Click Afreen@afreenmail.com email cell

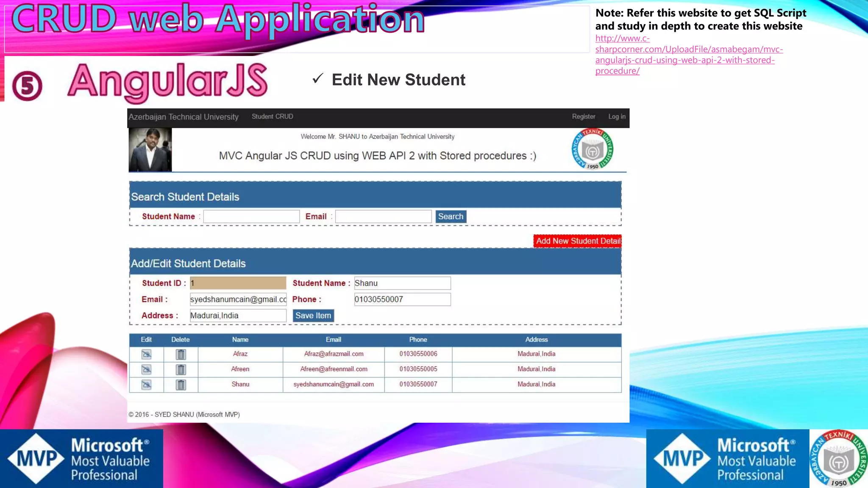pyautogui.click(x=334, y=369)
